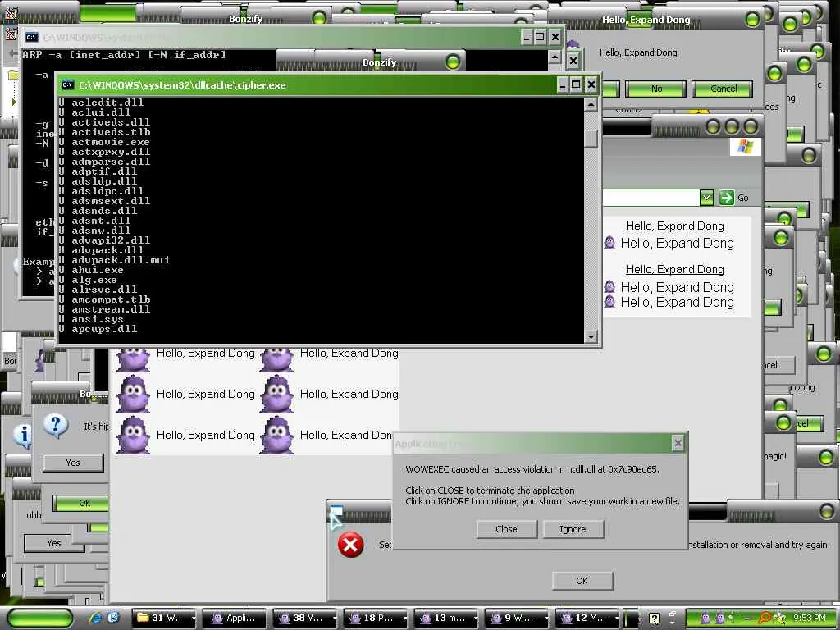Click the cipher.exe vertical scrollbar thumb
840x630 pixels.
click(x=591, y=138)
